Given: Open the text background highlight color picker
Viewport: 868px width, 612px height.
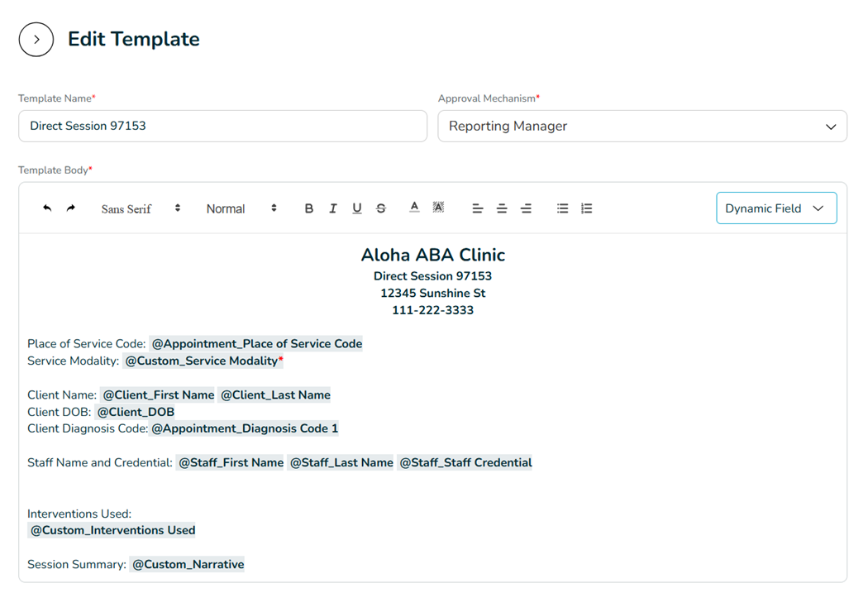Looking at the screenshot, I should pyautogui.click(x=438, y=208).
